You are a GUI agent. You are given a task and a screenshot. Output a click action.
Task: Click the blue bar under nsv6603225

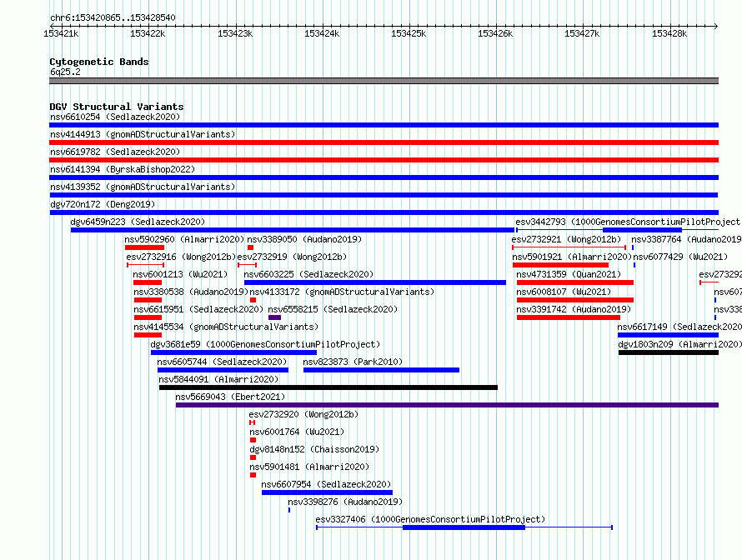coord(375,282)
